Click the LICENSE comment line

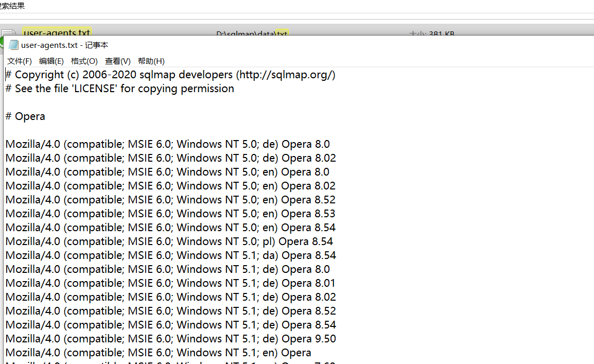[x=119, y=88]
